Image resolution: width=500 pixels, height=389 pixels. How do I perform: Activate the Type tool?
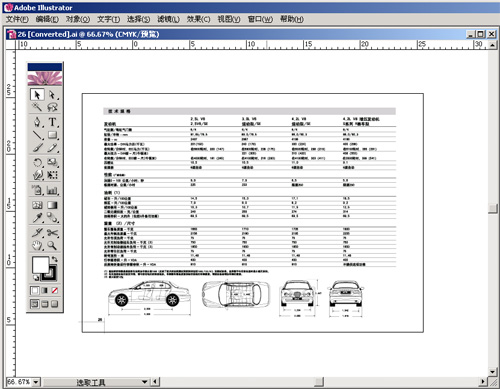pyautogui.click(x=52, y=122)
